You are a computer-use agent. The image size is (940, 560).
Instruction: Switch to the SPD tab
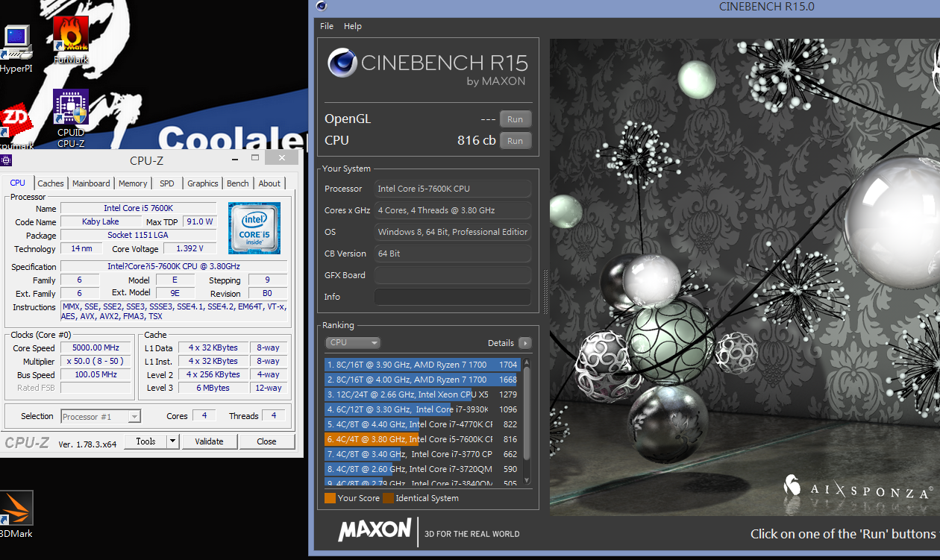click(167, 183)
